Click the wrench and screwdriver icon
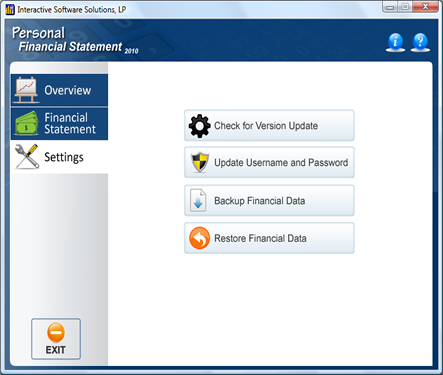Screen dimensions: 443x375 (x=27, y=156)
